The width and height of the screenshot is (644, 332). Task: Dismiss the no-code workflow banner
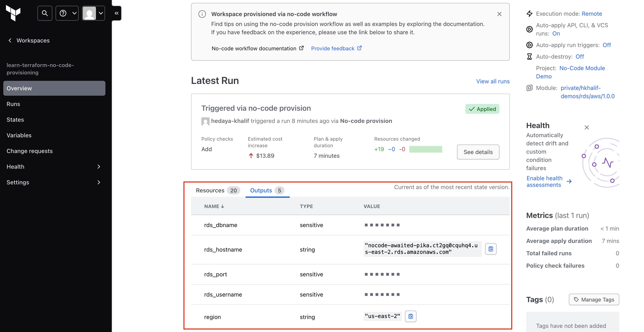click(499, 14)
